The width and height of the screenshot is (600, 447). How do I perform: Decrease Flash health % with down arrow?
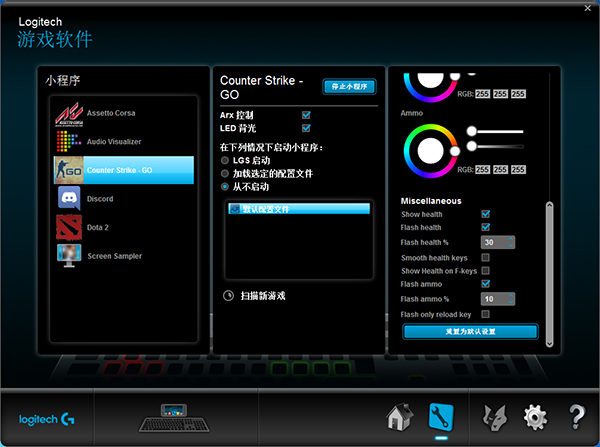(x=510, y=245)
